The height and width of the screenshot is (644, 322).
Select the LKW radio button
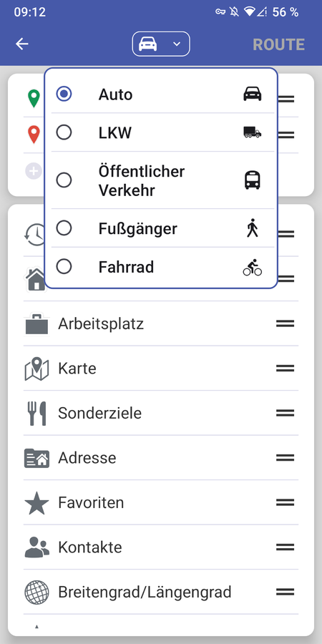[x=64, y=132]
